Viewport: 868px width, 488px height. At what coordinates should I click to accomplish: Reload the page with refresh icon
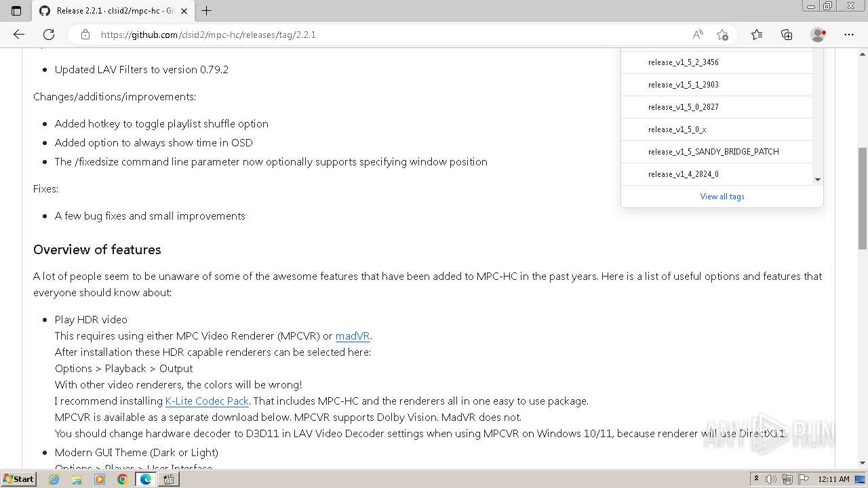pyautogui.click(x=49, y=35)
